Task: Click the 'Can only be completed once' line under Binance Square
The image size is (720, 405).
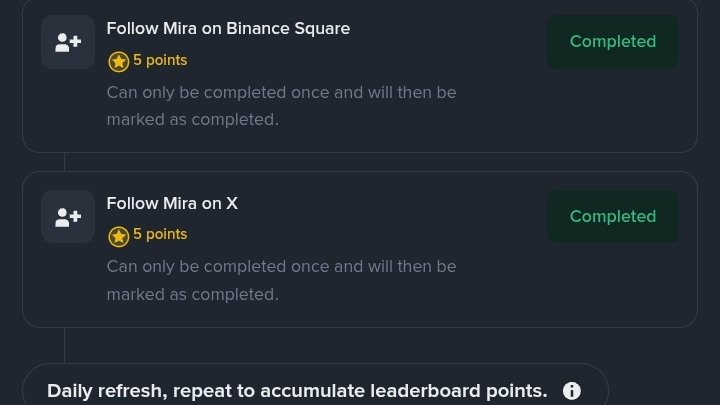Action: 281,93
